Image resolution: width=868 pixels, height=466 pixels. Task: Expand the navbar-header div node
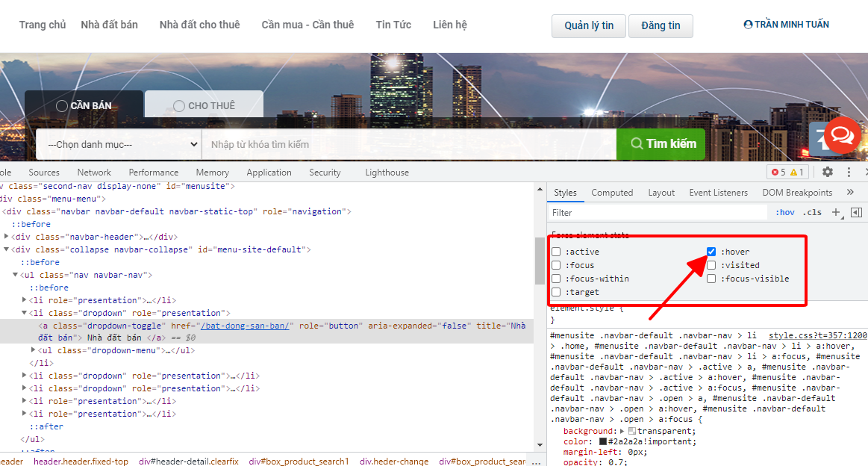7,237
